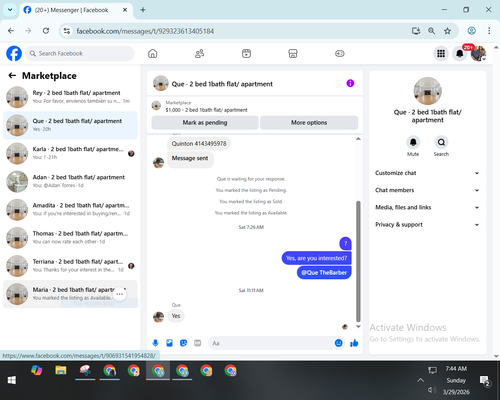
Task: Select Karla's apartment conversation
Action: coord(70,153)
